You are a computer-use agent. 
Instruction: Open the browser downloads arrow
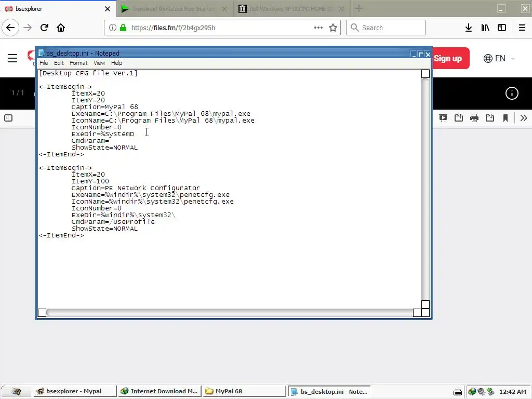(x=468, y=28)
